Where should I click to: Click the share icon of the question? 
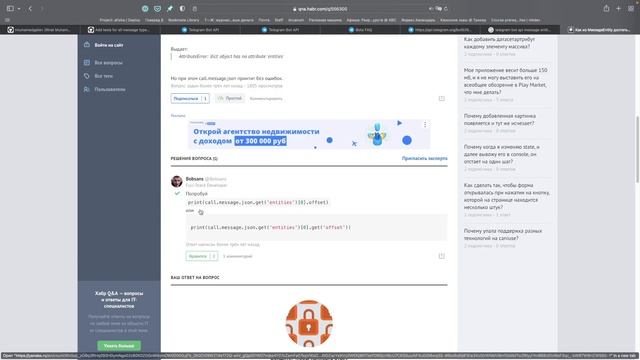pos(442,98)
